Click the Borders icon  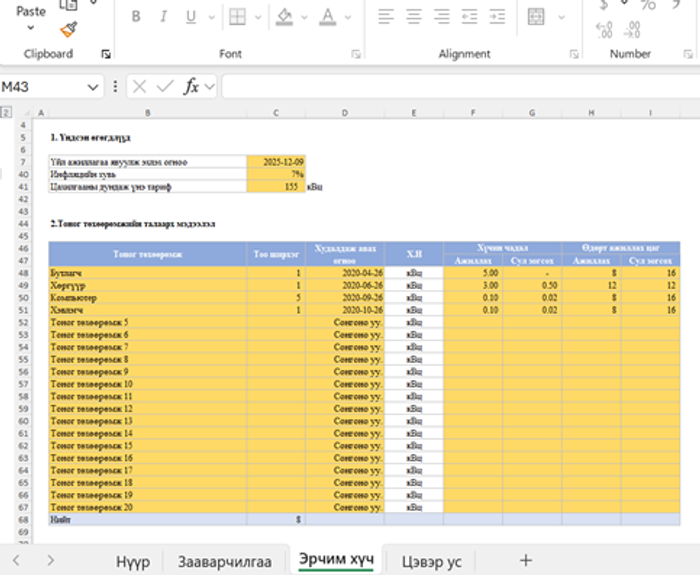tap(236, 17)
